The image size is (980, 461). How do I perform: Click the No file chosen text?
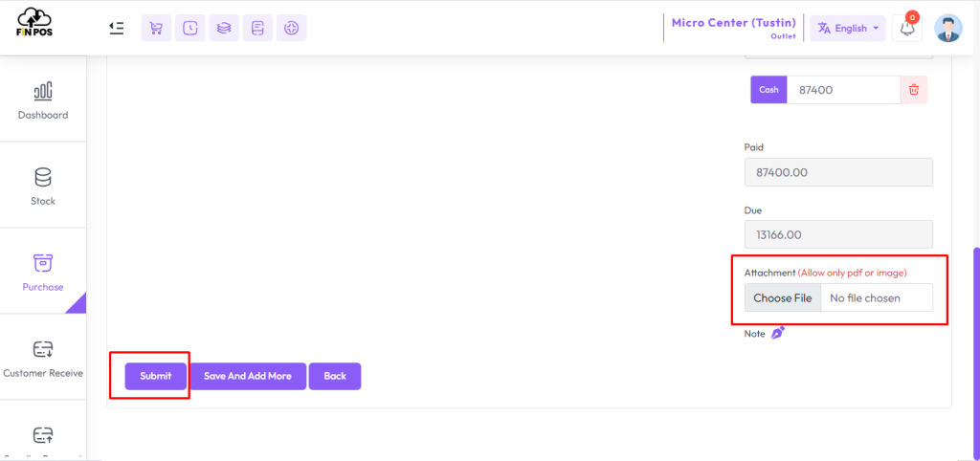[x=865, y=298]
